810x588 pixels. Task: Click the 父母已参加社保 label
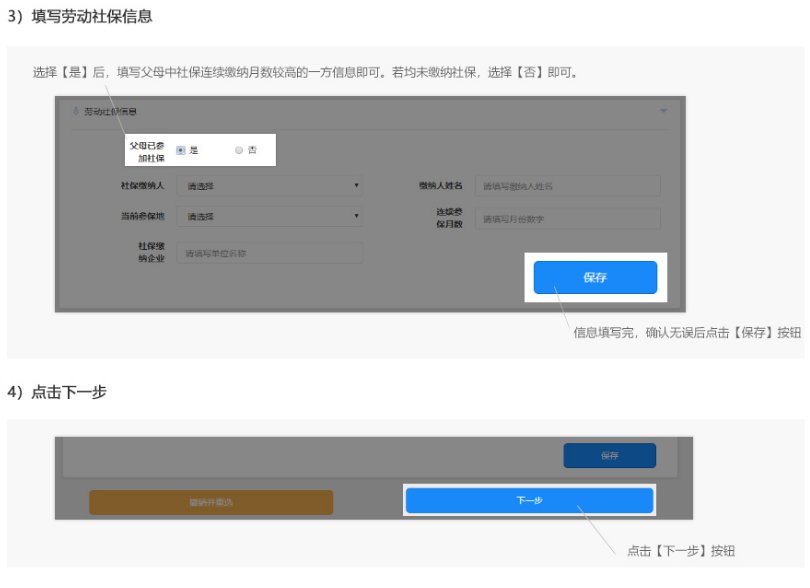pos(147,150)
